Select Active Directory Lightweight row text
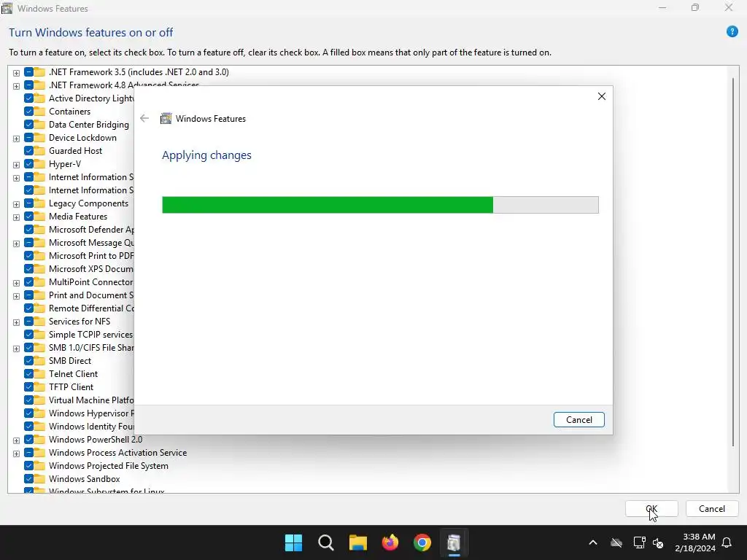 click(x=91, y=98)
